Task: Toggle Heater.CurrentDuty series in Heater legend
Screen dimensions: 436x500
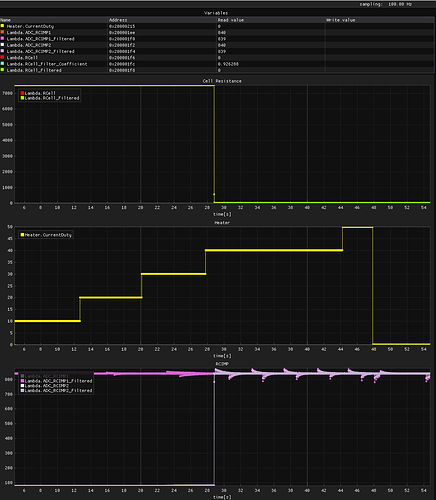Action: click(x=46, y=235)
